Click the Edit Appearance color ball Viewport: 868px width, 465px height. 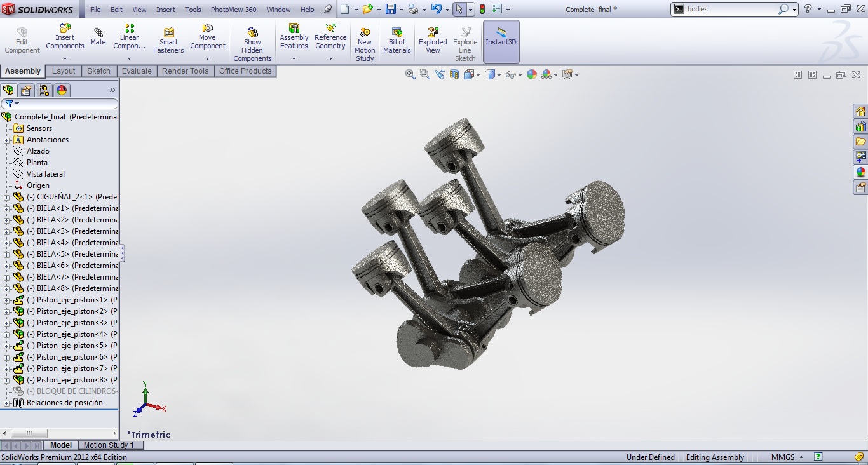point(531,74)
